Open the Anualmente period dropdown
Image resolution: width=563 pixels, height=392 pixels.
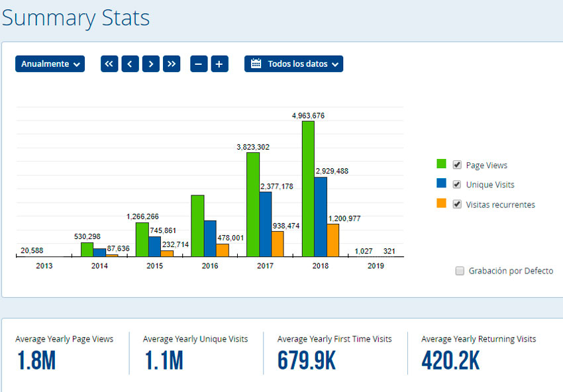(x=50, y=64)
